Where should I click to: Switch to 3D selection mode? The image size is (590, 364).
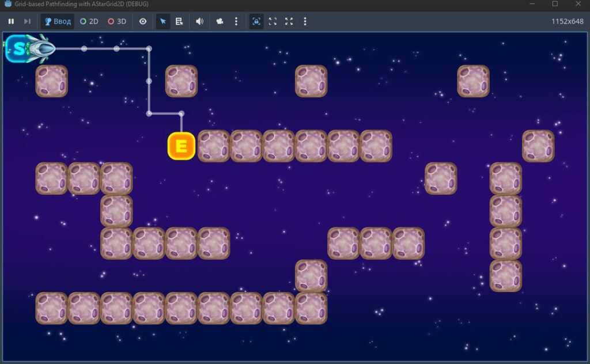tap(117, 21)
